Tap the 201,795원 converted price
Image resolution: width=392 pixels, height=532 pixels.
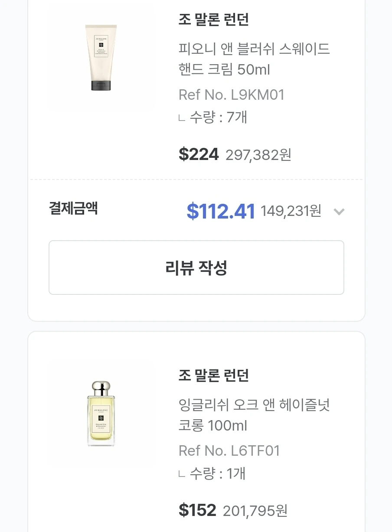click(x=255, y=511)
